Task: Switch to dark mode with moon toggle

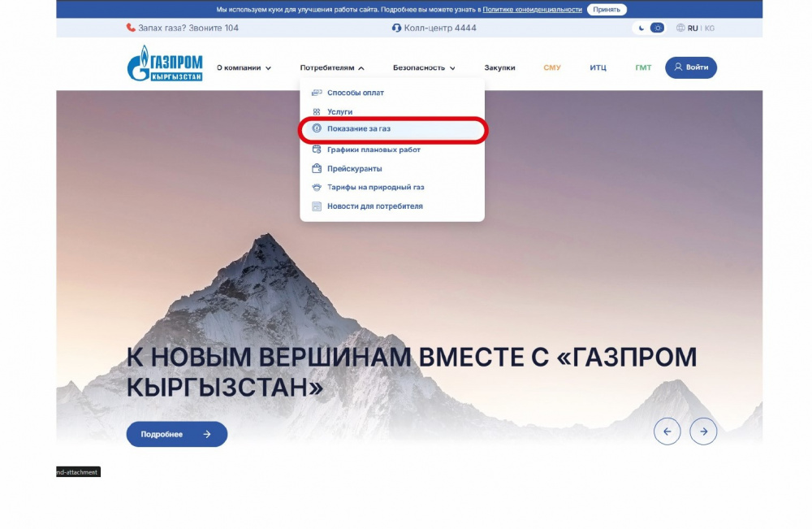Action: pyautogui.click(x=641, y=28)
